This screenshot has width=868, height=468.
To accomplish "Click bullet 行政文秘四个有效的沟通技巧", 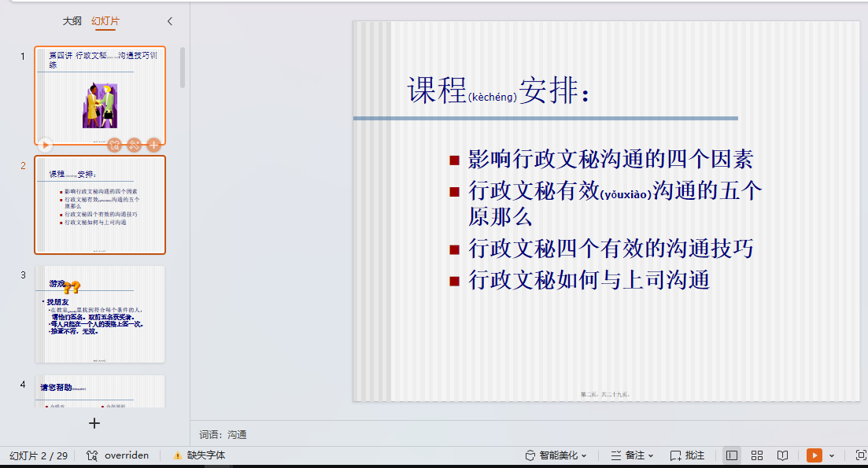I will (x=611, y=249).
